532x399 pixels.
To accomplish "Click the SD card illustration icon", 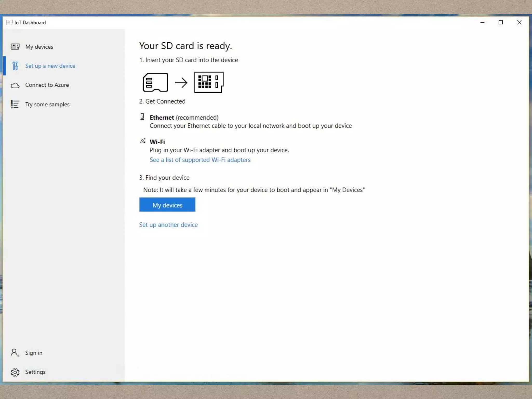I will 155,82.
